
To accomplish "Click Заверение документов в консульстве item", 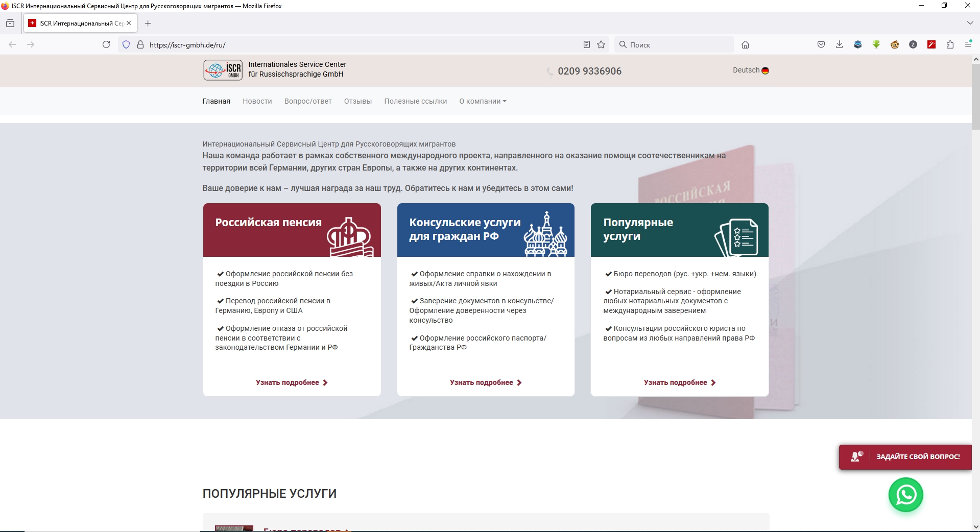I will tap(482, 310).
